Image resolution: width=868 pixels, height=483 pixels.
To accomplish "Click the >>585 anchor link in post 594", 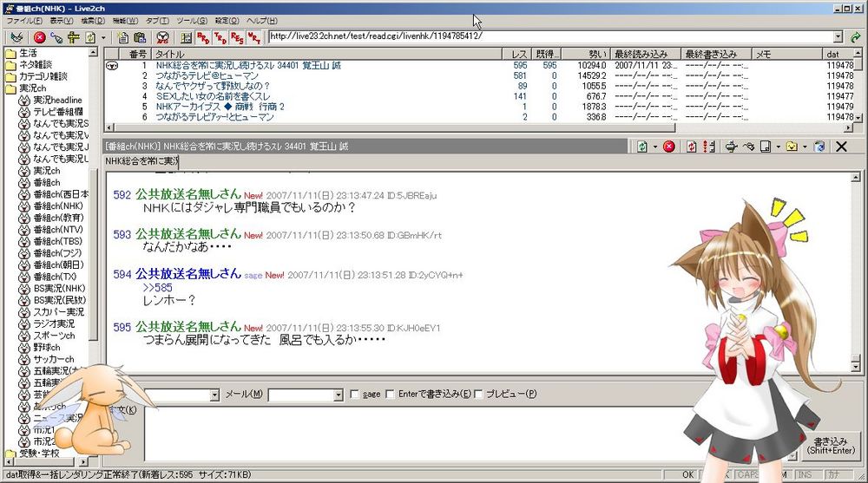I will (x=157, y=288).
